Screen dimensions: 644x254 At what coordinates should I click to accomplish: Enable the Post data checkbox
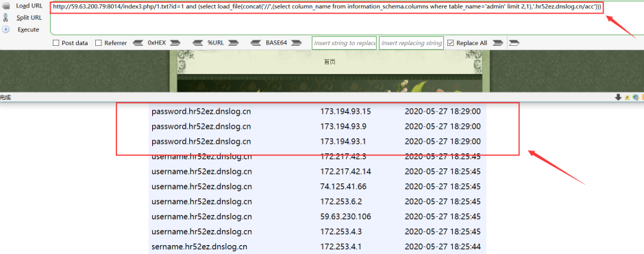(x=56, y=42)
